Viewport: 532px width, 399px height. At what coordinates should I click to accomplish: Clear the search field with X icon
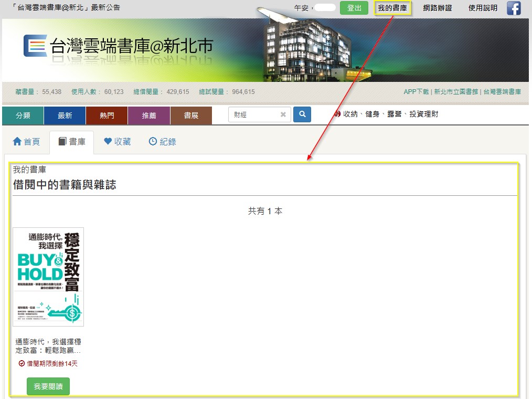click(x=283, y=115)
